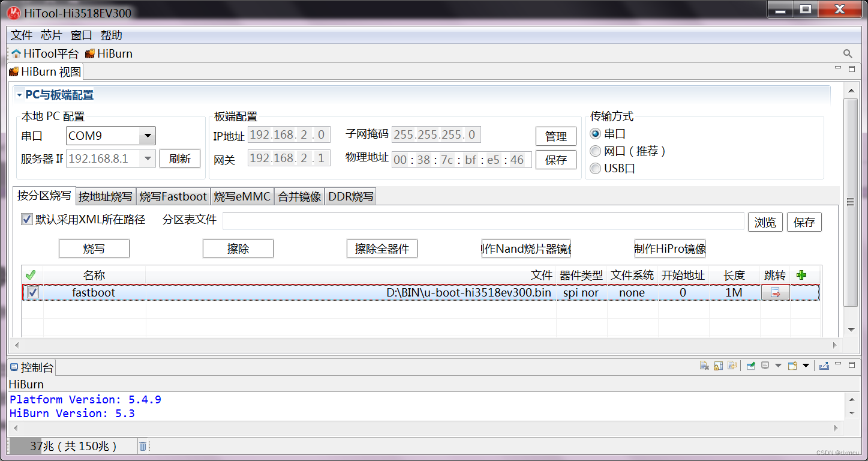Viewport: 868px width, 461px height.
Task: Select USB口 transfer mode
Action: point(595,169)
